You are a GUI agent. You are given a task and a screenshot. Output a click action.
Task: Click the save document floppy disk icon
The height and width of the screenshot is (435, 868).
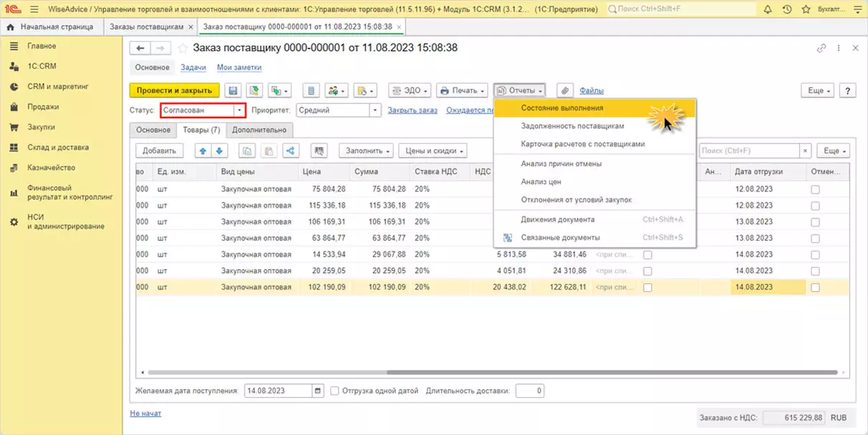pos(233,91)
